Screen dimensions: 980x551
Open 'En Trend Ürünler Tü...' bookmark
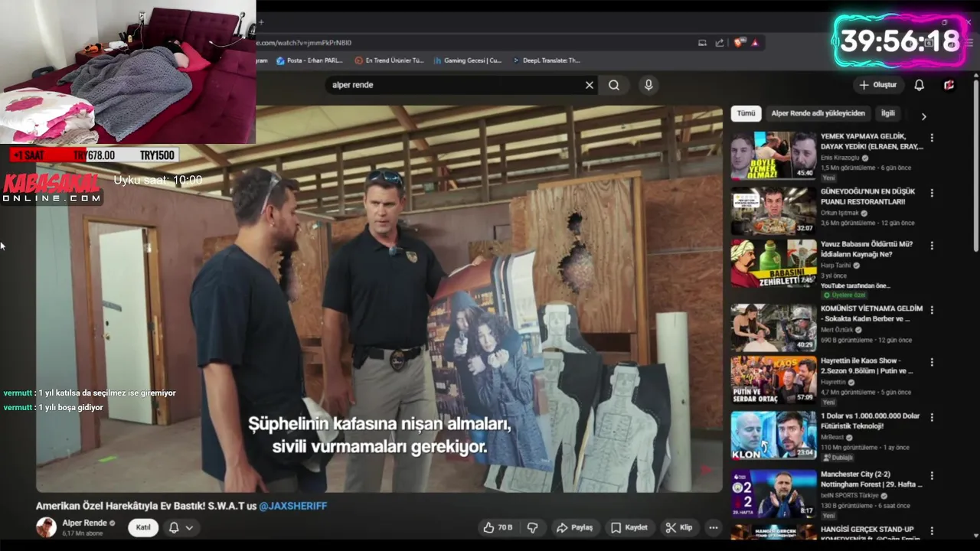point(389,60)
